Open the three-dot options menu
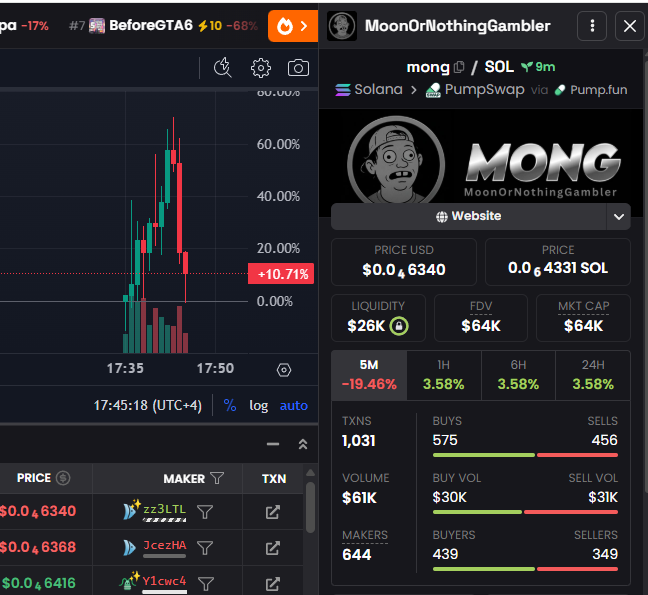This screenshot has width=648, height=595. point(592,26)
